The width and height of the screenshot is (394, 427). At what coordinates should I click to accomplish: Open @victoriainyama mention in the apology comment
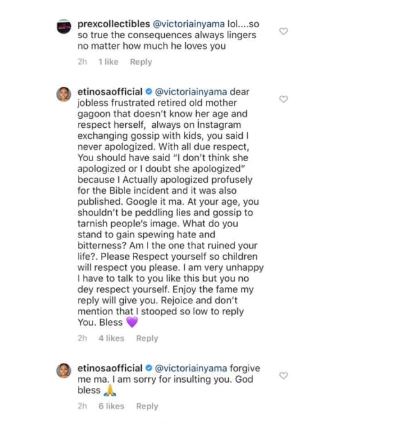coord(191,368)
